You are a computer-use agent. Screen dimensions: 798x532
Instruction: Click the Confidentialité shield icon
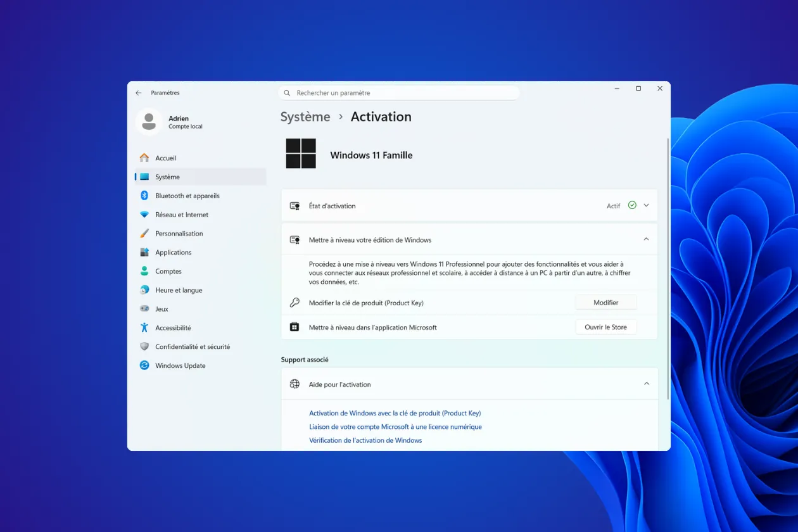click(144, 346)
